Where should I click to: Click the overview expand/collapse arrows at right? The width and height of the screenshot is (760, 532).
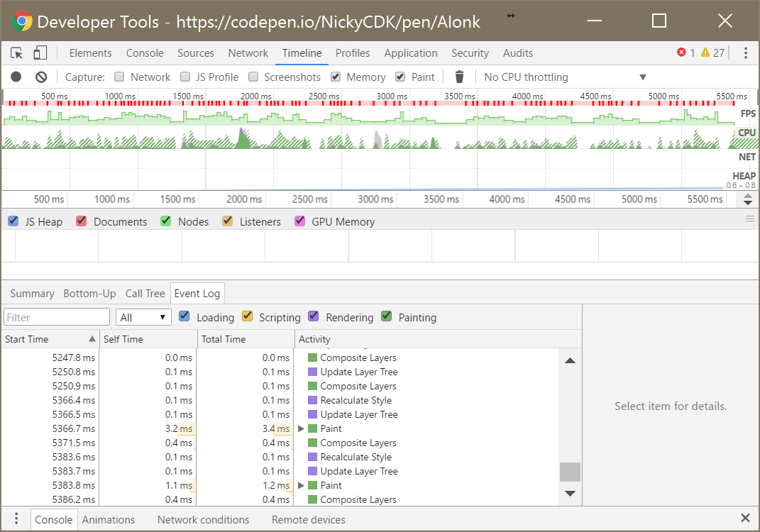pos(748,199)
